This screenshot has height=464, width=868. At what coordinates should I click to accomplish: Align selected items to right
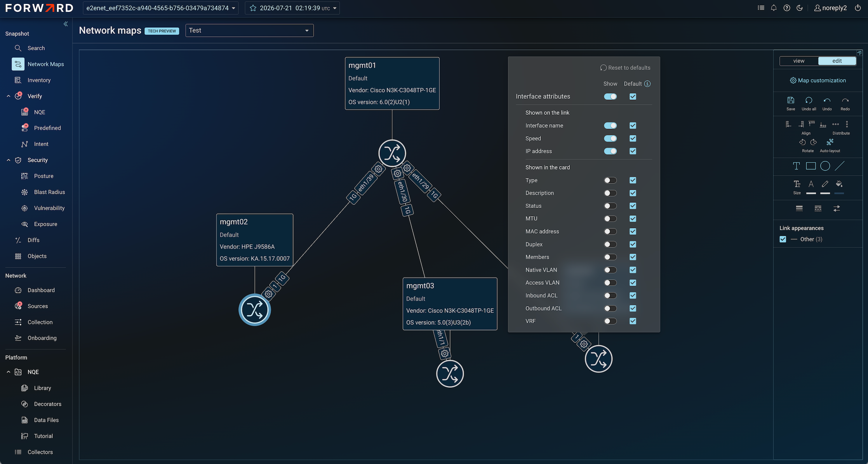click(801, 124)
